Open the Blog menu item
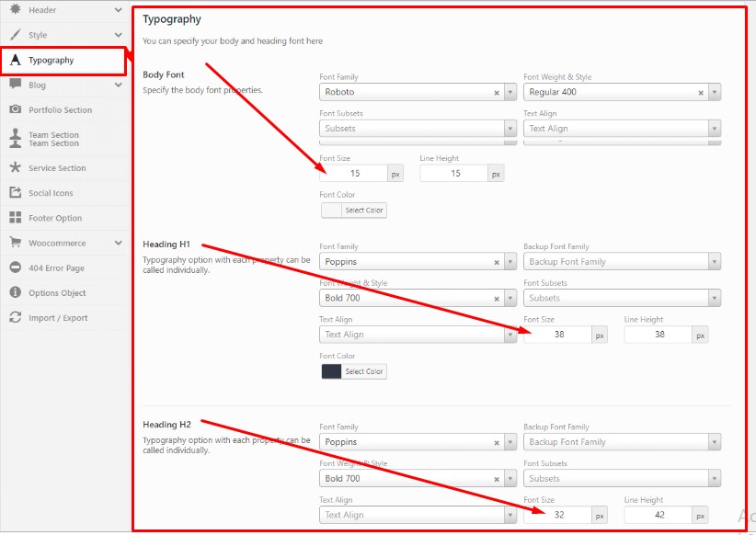 click(x=37, y=85)
